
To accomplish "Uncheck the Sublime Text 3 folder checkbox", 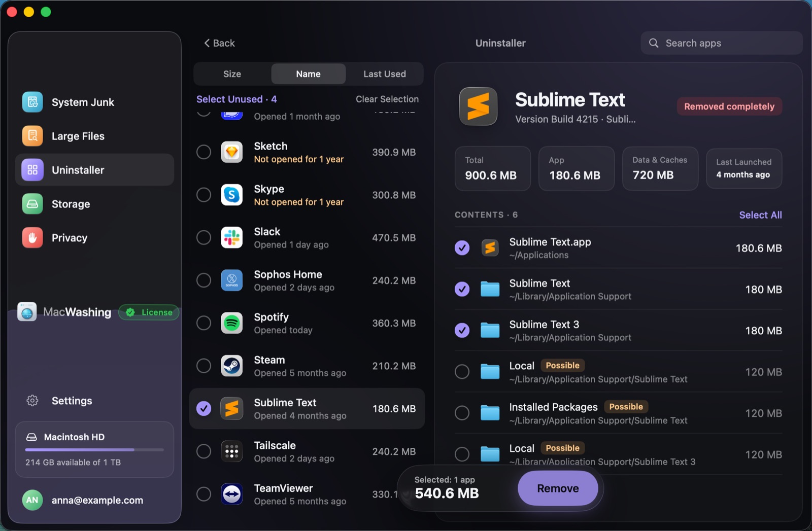I will click(x=462, y=331).
